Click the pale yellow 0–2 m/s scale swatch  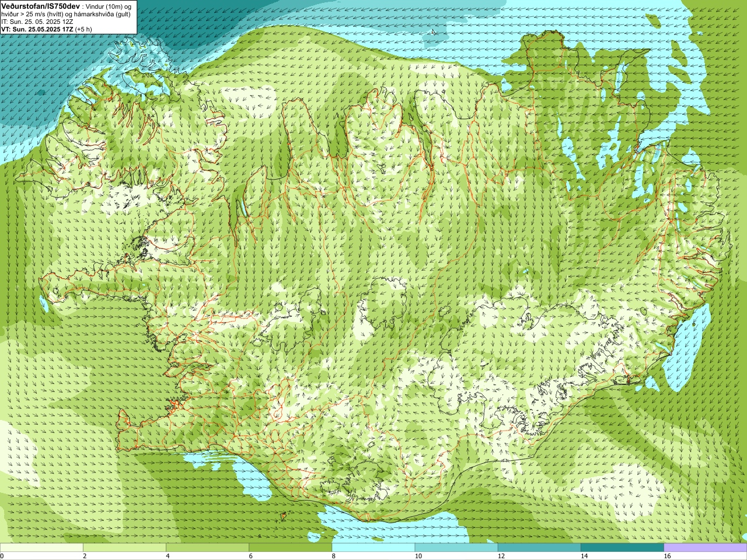[41, 548]
